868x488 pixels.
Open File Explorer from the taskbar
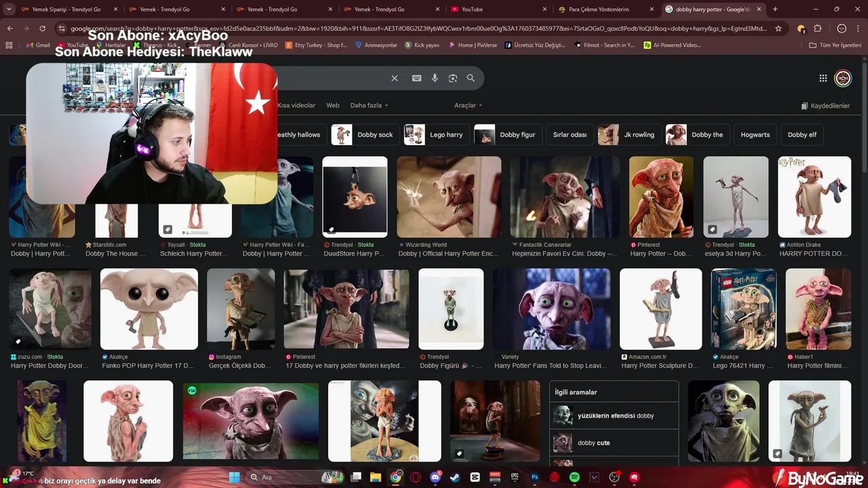pyautogui.click(x=376, y=477)
